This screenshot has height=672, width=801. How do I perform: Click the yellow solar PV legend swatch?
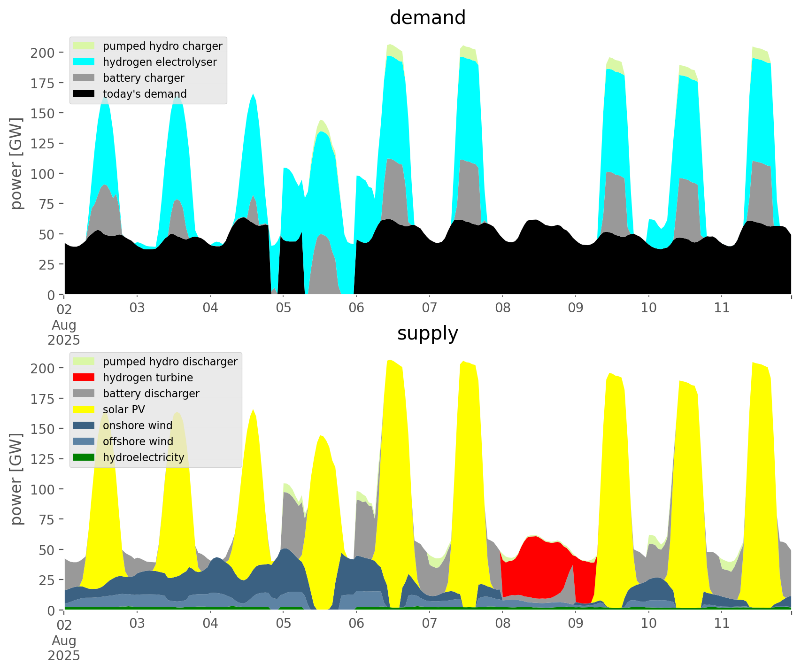coord(84,409)
